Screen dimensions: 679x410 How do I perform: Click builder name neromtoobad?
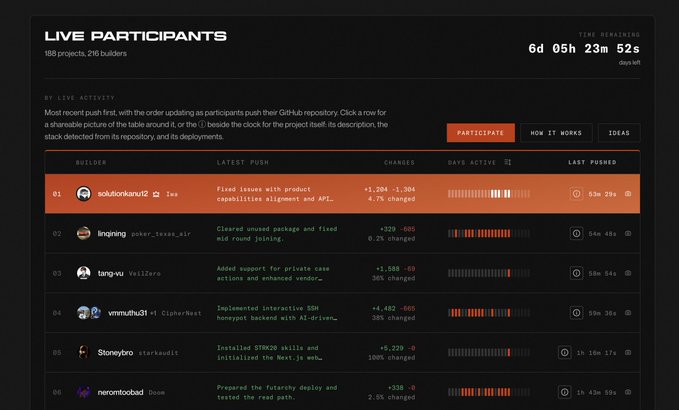[120, 392]
